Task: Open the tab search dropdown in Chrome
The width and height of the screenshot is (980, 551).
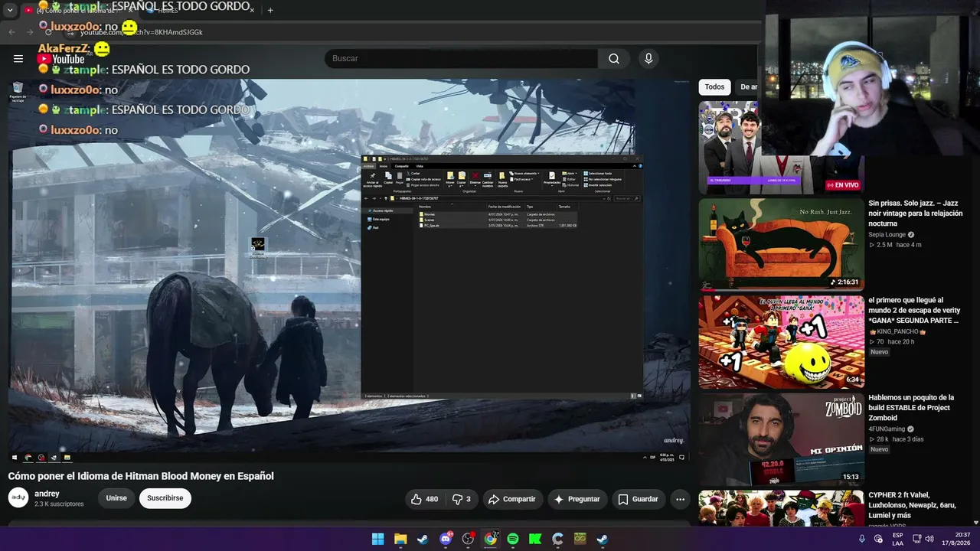Action: tap(10, 10)
